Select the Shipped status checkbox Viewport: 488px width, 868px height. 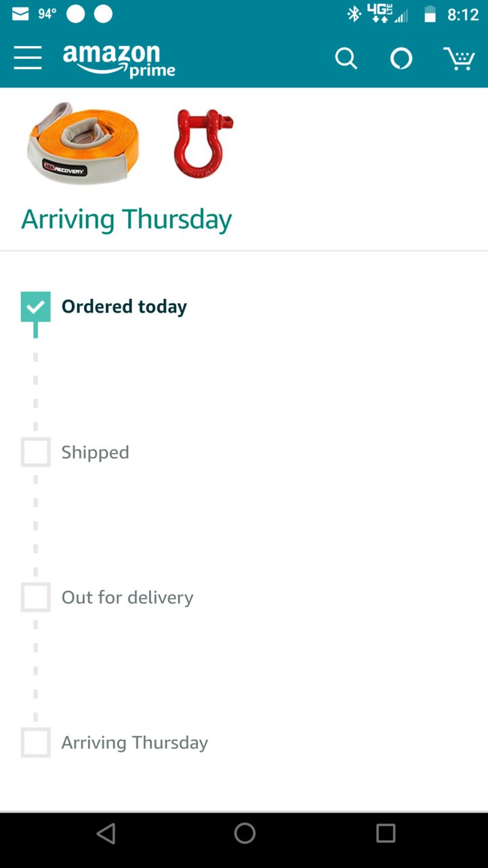pos(36,452)
